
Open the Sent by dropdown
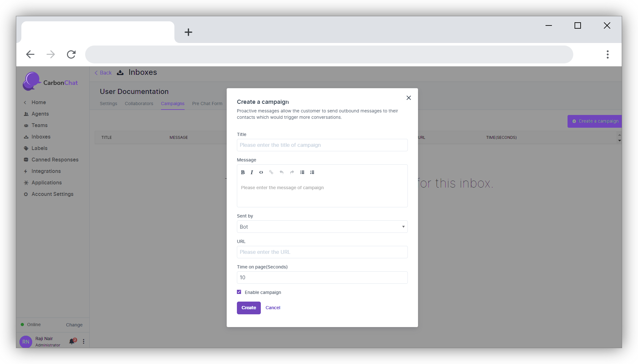[x=322, y=227]
